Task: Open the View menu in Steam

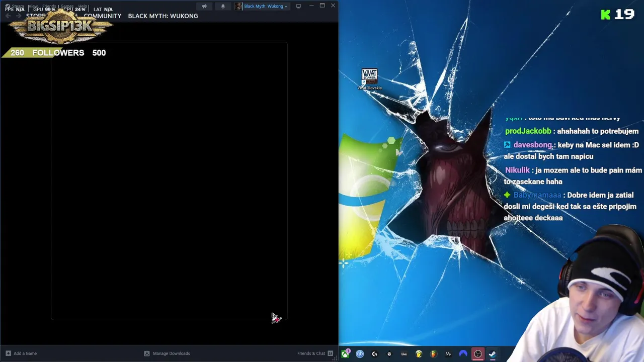Action: (x=33, y=6)
